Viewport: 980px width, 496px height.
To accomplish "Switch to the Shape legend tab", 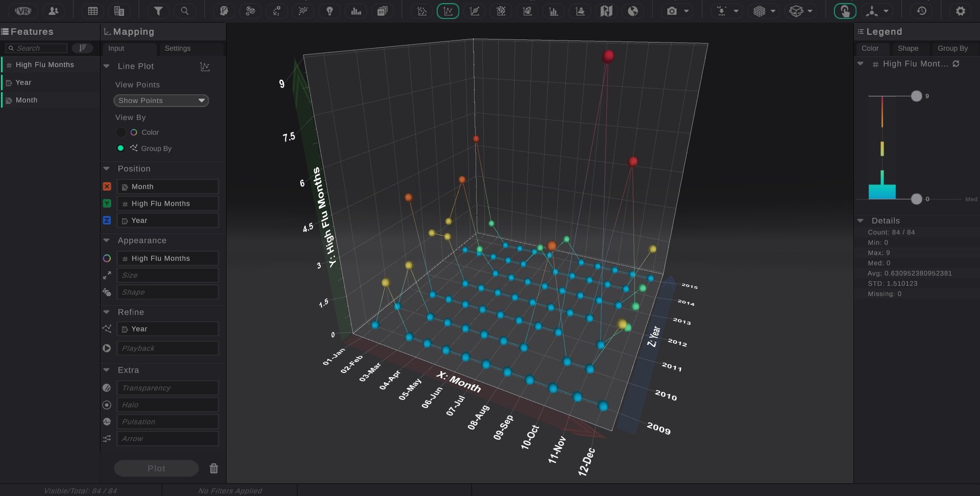I will tap(908, 48).
